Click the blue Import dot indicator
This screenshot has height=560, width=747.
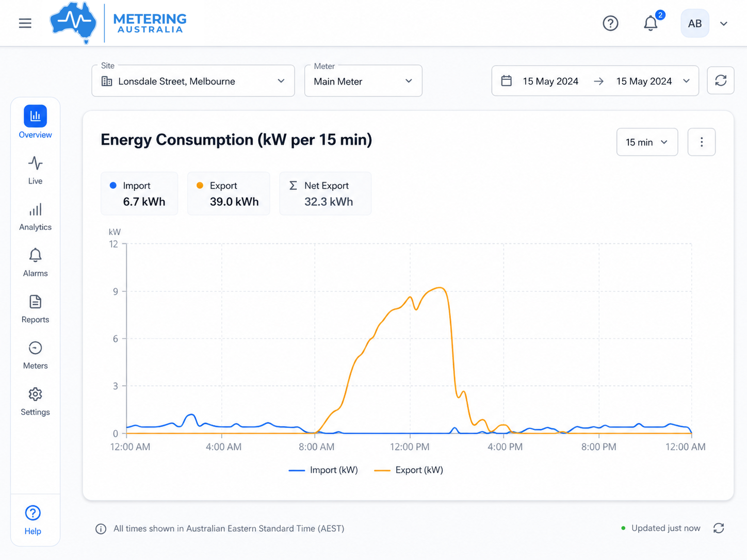pyautogui.click(x=113, y=186)
